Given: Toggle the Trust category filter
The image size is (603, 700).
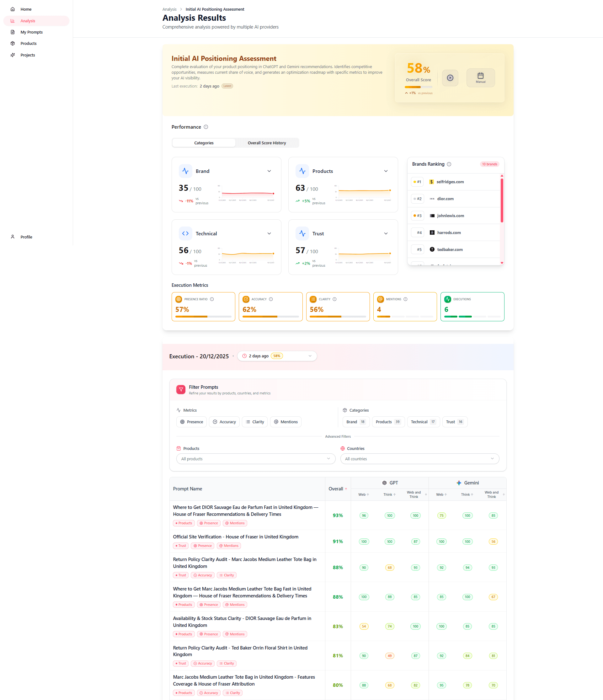Looking at the screenshot, I should 454,422.
